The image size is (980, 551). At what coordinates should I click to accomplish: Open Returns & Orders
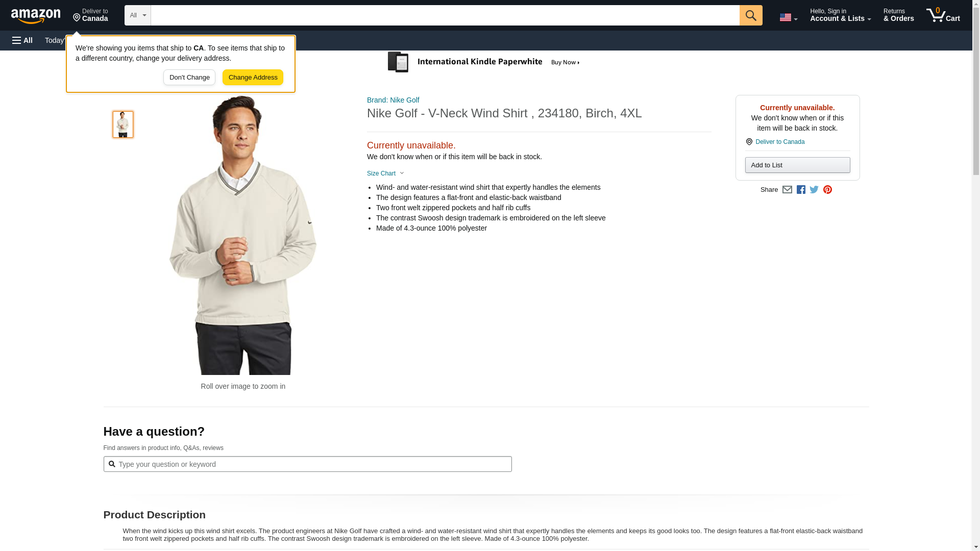898,15
